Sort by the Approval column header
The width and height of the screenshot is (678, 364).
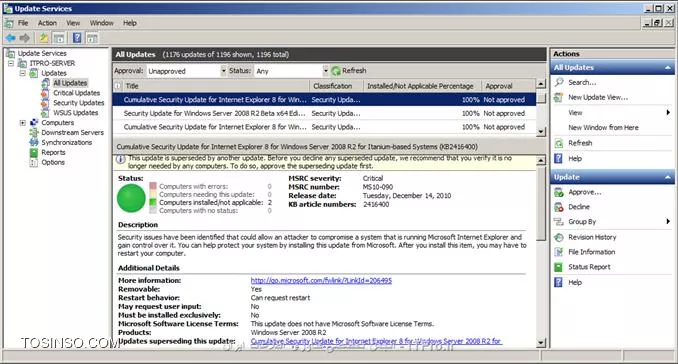click(x=508, y=86)
